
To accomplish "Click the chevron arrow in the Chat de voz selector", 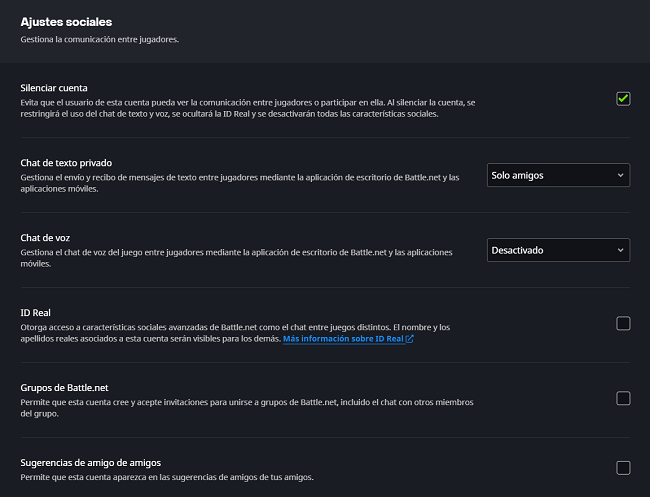I will [x=621, y=250].
